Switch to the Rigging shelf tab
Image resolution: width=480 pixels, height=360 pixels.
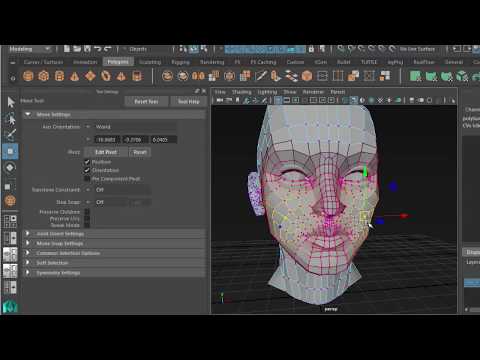(x=180, y=62)
